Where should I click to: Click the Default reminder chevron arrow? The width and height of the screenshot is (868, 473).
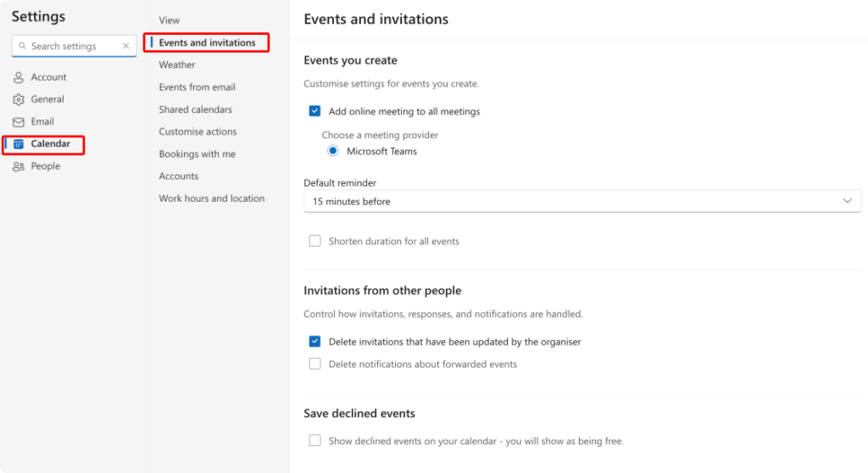847,201
